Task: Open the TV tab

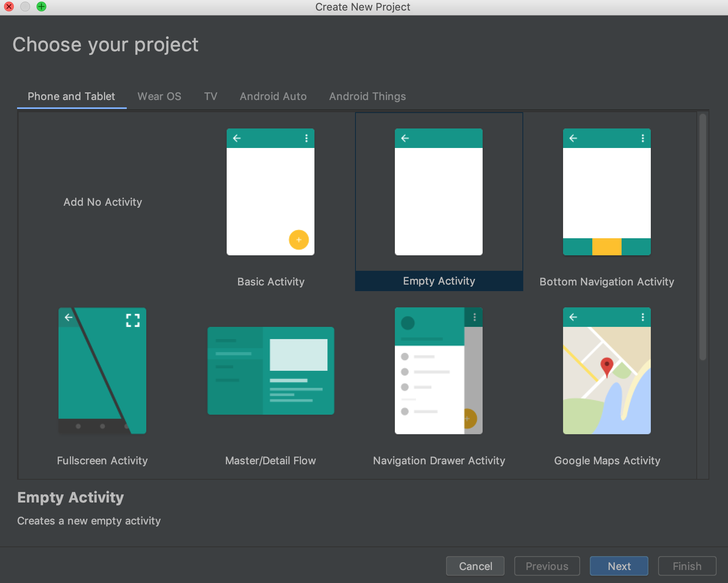Action: point(210,96)
